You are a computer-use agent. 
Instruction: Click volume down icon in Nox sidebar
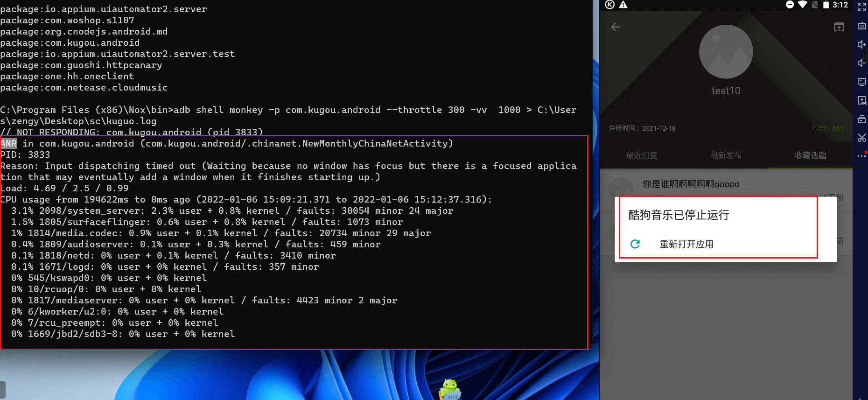pos(861,63)
